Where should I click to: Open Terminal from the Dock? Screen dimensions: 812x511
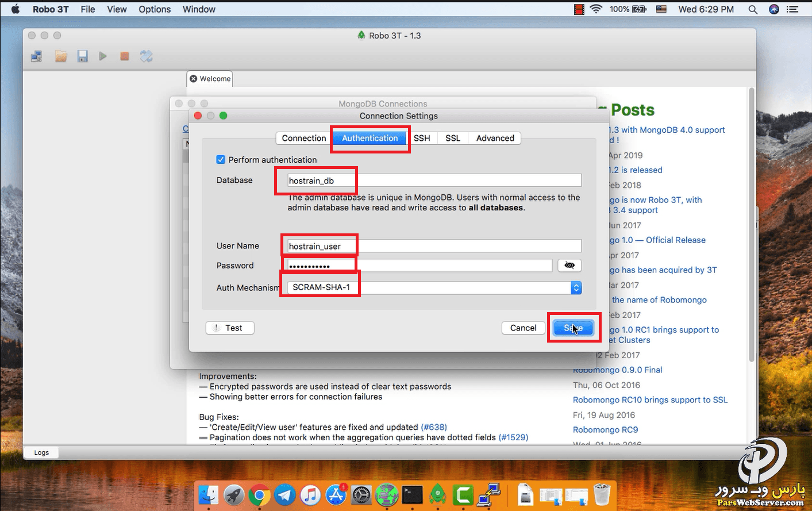pos(412,494)
